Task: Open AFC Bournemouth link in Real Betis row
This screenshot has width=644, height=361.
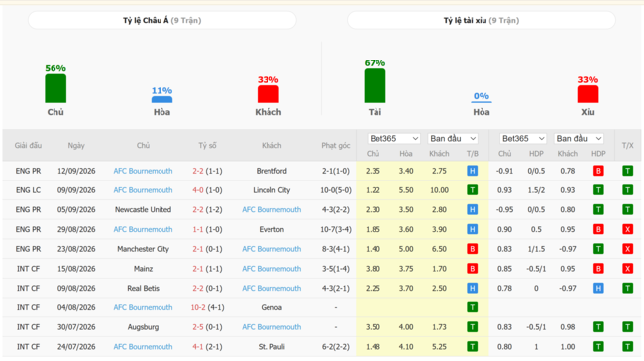Action: pos(271,288)
